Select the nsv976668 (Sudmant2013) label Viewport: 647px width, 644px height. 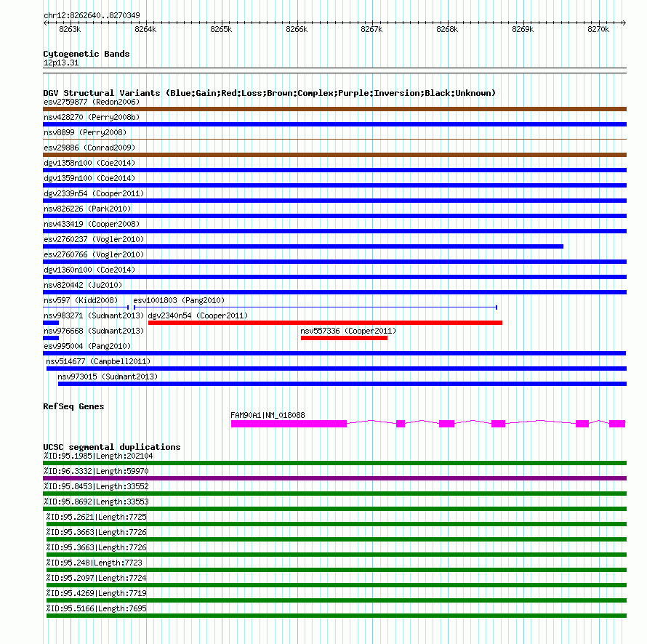pyautogui.click(x=94, y=331)
